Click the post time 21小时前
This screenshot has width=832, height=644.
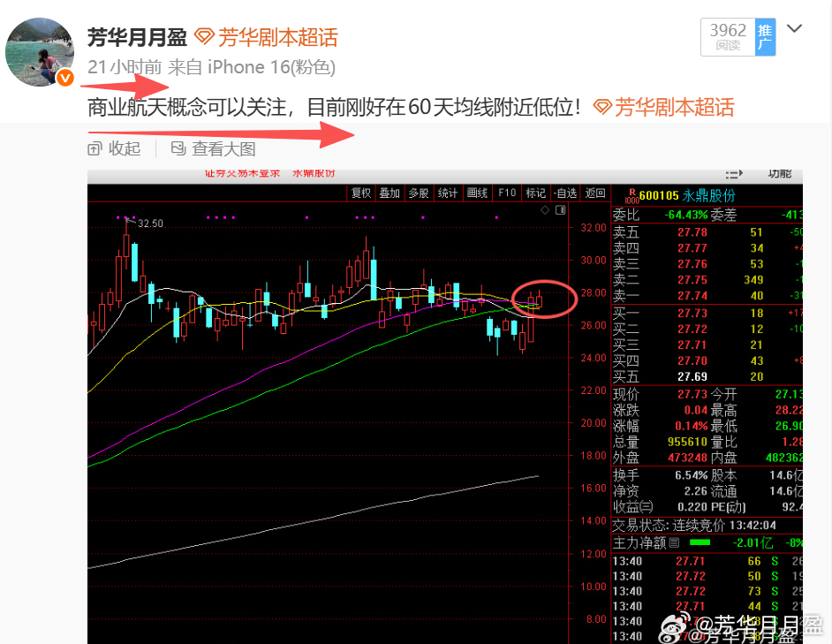[125, 67]
